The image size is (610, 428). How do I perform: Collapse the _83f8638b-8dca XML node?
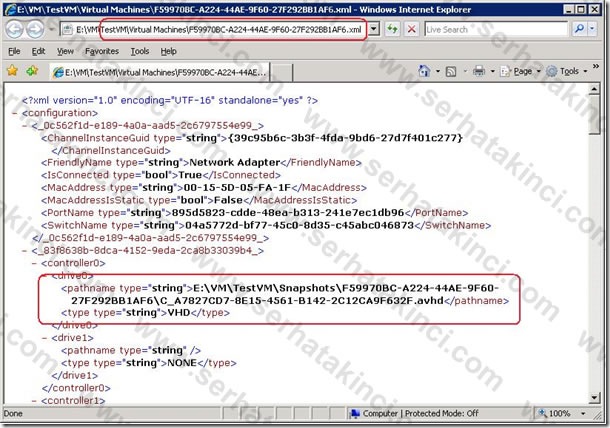coord(25,251)
